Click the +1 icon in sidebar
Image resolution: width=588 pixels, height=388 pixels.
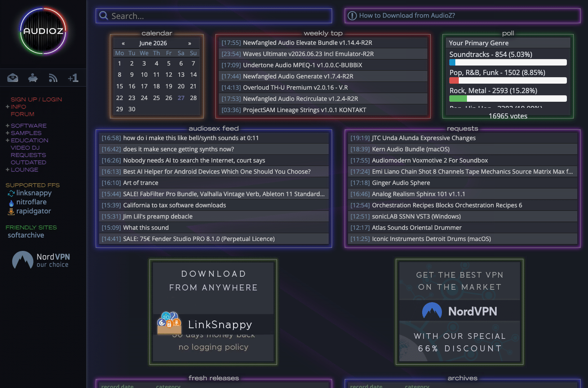pyautogui.click(x=73, y=78)
